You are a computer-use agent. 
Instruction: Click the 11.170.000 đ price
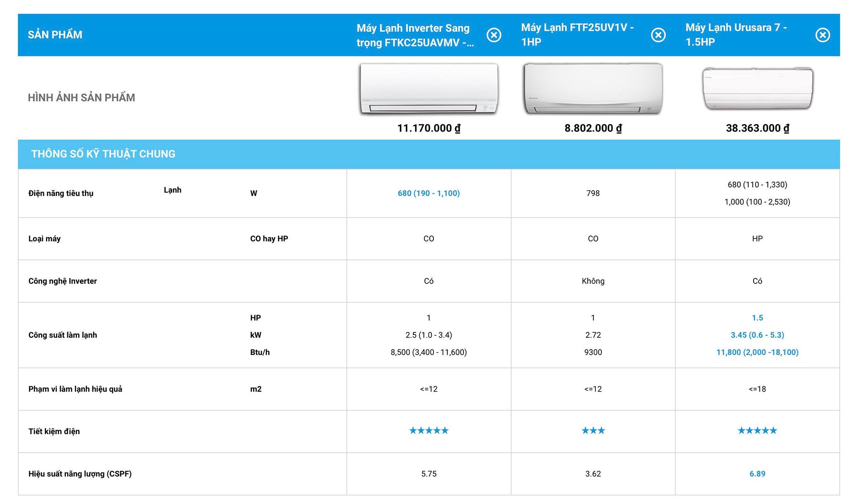tap(429, 128)
